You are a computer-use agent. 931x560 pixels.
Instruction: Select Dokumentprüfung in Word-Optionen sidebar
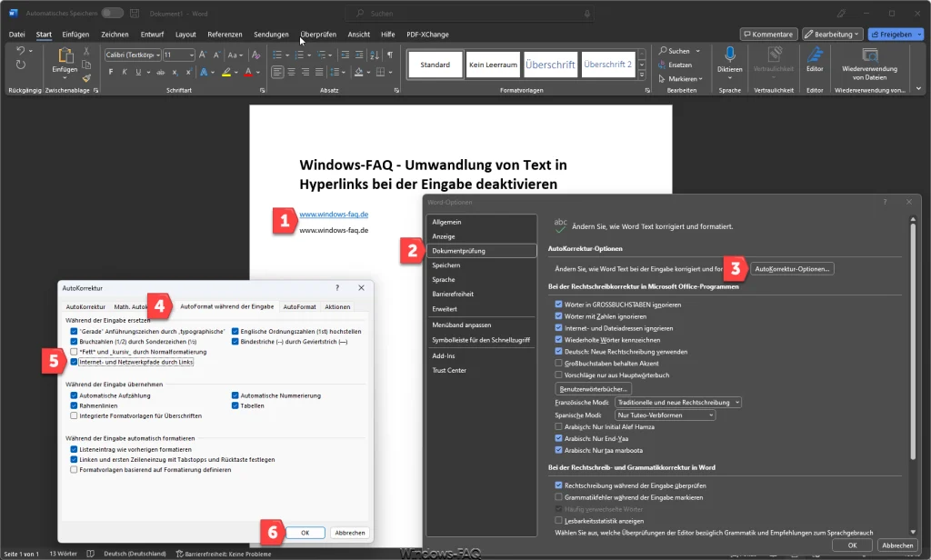(x=482, y=251)
